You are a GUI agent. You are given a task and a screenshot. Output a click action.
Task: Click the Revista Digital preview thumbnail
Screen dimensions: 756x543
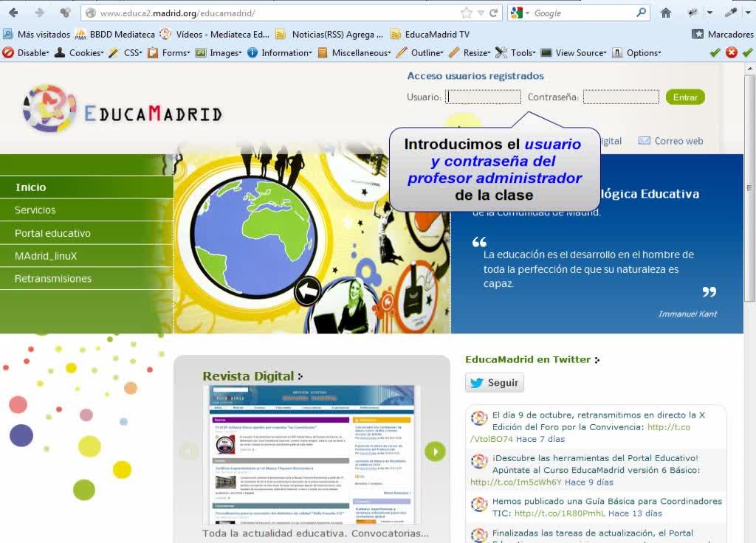pyautogui.click(x=312, y=454)
